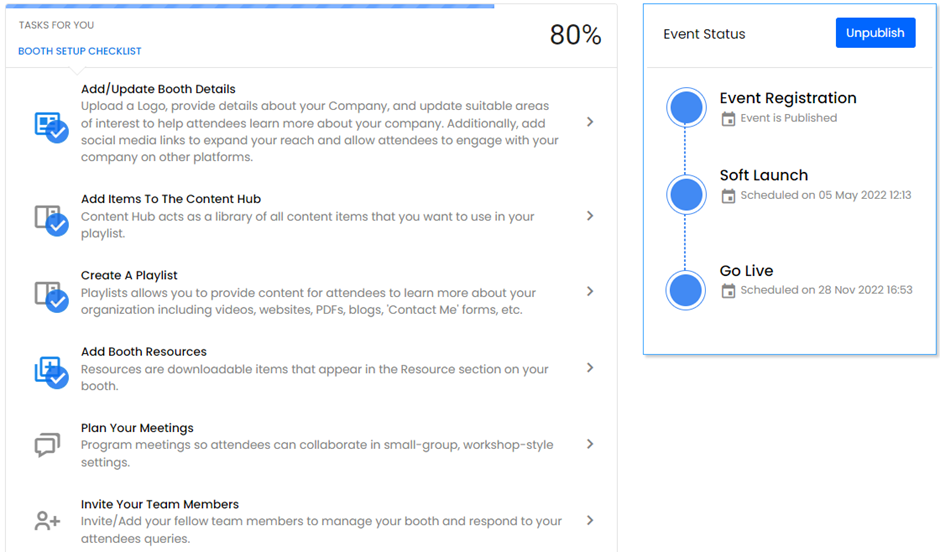The width and height of the screenshot is (940, 552).
Task: Expand the Add Booth Resources chevron
Action: (590, 368)
